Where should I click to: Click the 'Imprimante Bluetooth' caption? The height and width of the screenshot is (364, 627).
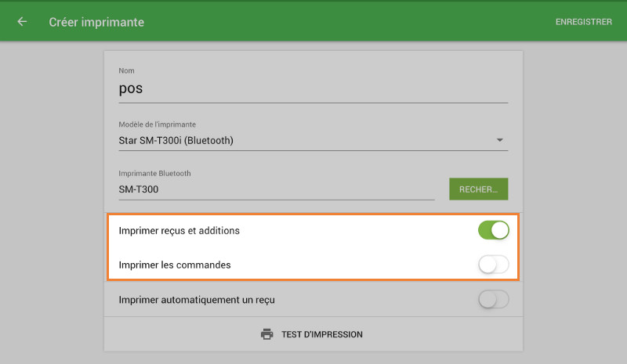click(x=154, y=173)
